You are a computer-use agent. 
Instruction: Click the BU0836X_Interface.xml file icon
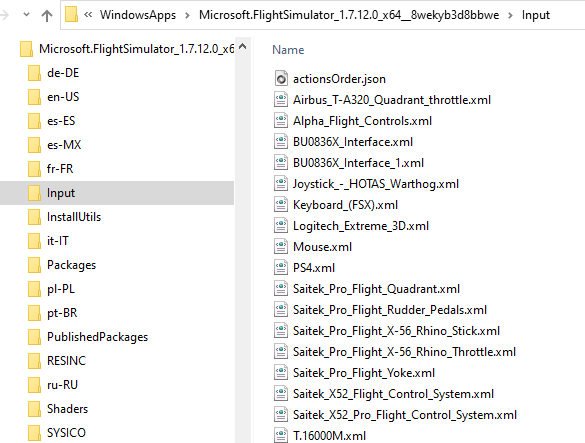pyautogui.click(x=281, y=141)
